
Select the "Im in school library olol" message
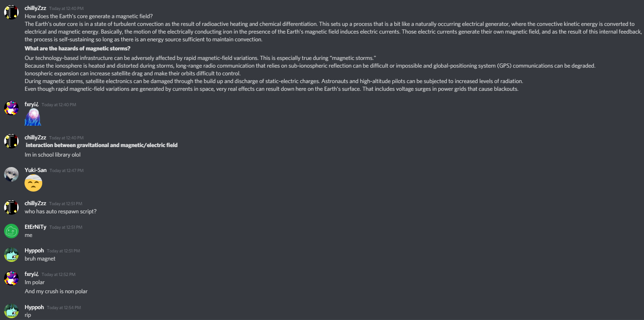click(53, 155)
